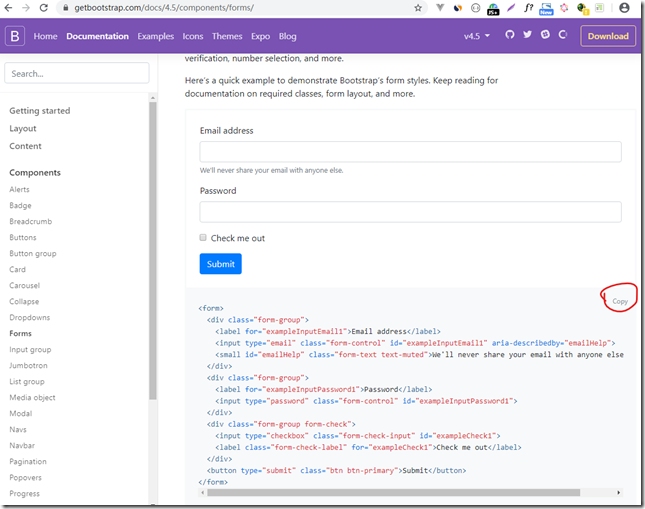Viewport: 645px width, 509px height.
Task: Click the browser back arrow
Action: click(8, 8)
